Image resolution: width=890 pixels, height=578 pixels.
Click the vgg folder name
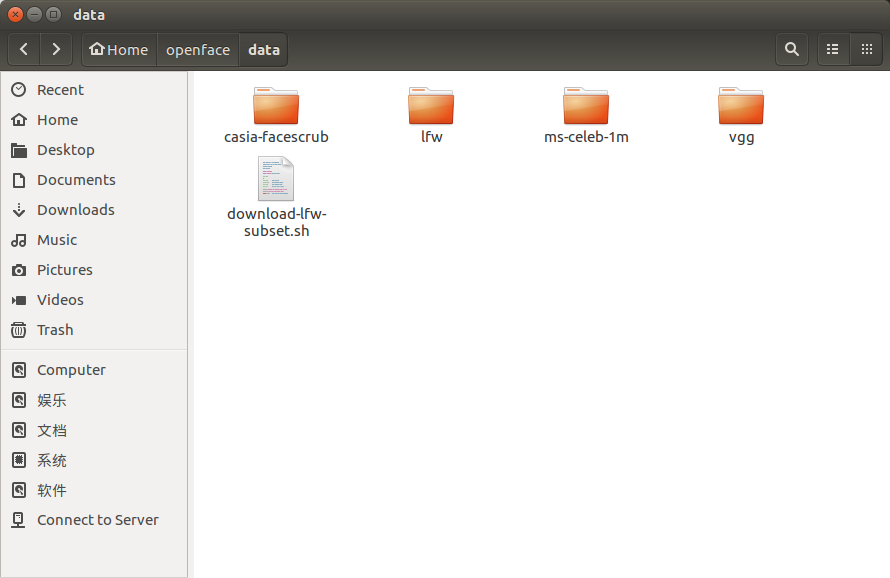(741, 137)
